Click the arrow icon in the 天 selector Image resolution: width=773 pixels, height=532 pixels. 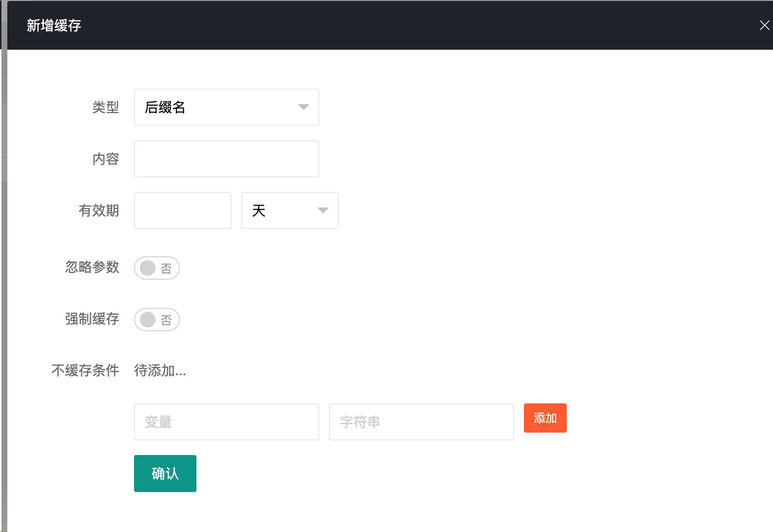[323, 210]
